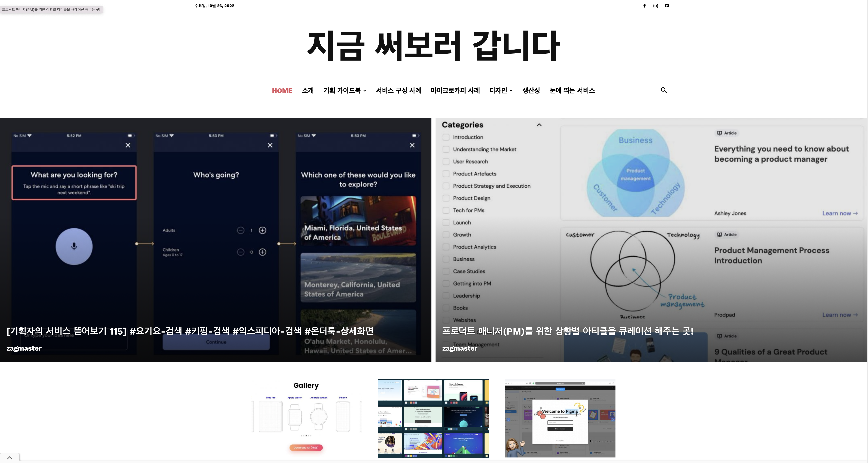Open the website templates grid thumbnail
Viewport: 868px width, 463px height.
point(433,418)
